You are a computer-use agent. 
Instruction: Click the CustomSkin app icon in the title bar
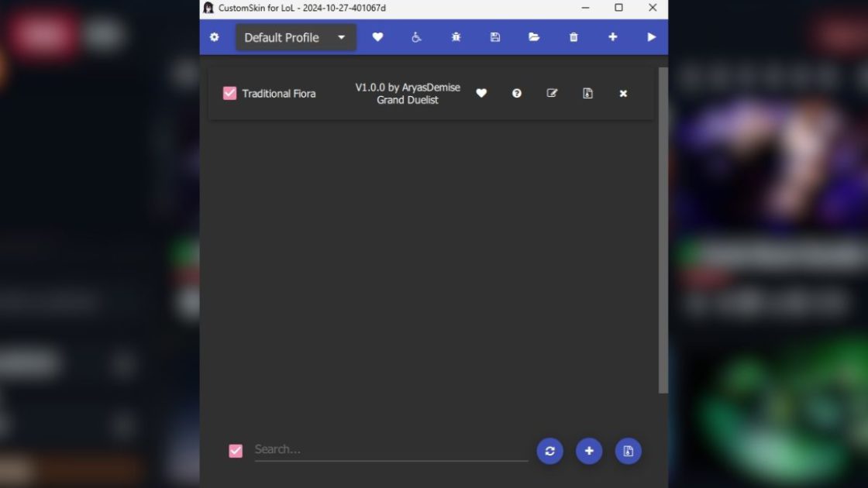208,8
